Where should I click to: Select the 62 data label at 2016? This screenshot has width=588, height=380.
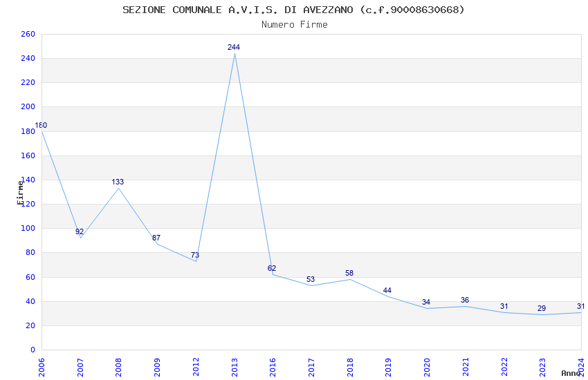click(x=272, y=269)
